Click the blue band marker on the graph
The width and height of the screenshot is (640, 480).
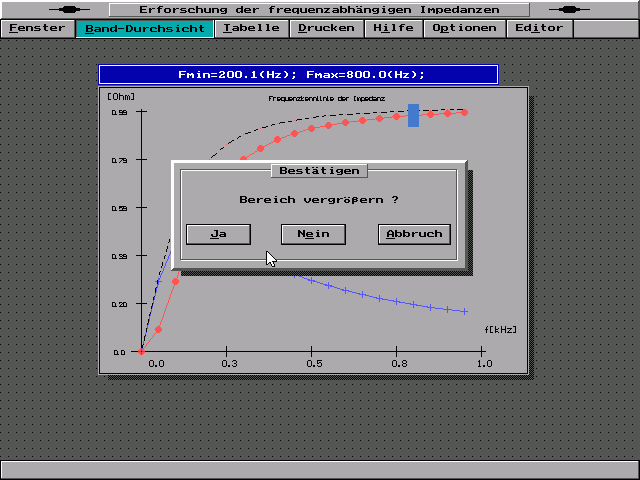point(413,115)
